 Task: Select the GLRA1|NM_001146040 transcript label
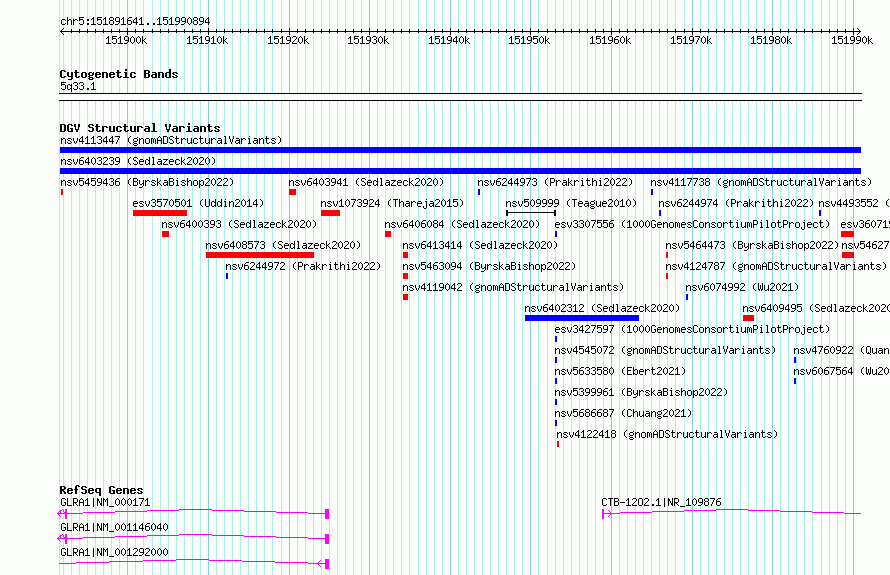tap(114, 527)
